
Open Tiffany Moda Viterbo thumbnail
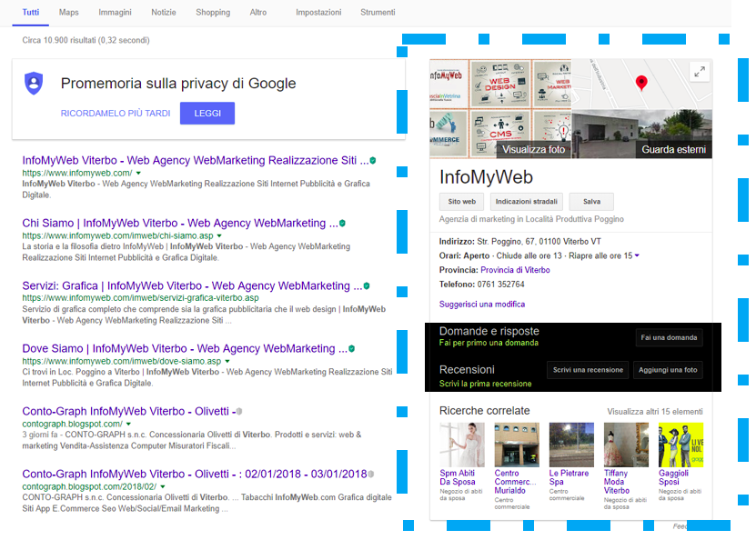point(626,445)
